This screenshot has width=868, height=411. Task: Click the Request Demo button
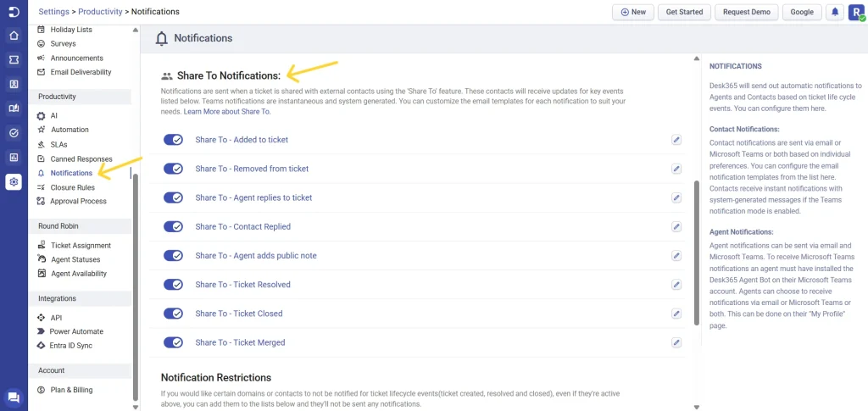[x=746, y=12]
